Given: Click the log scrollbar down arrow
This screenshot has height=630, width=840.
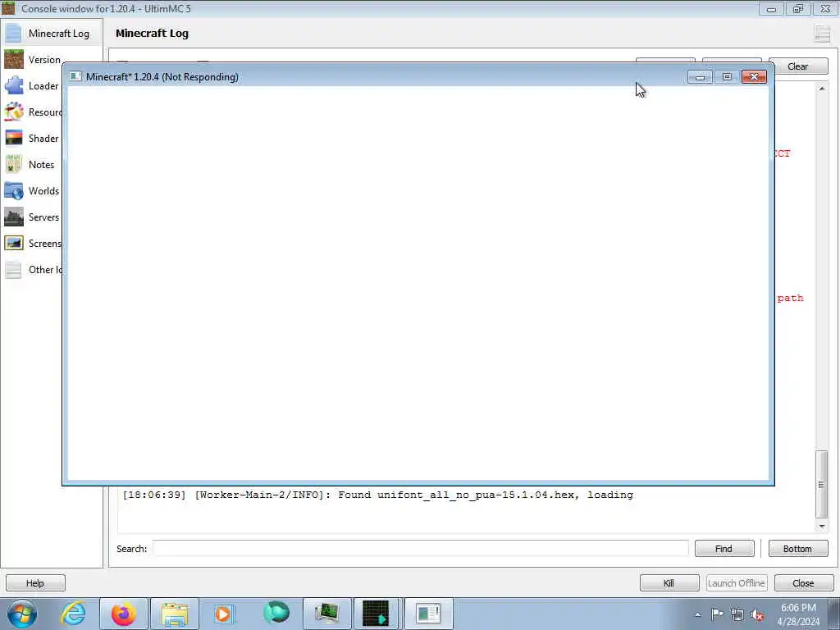Looking at the screenshot, I should 822,527.
